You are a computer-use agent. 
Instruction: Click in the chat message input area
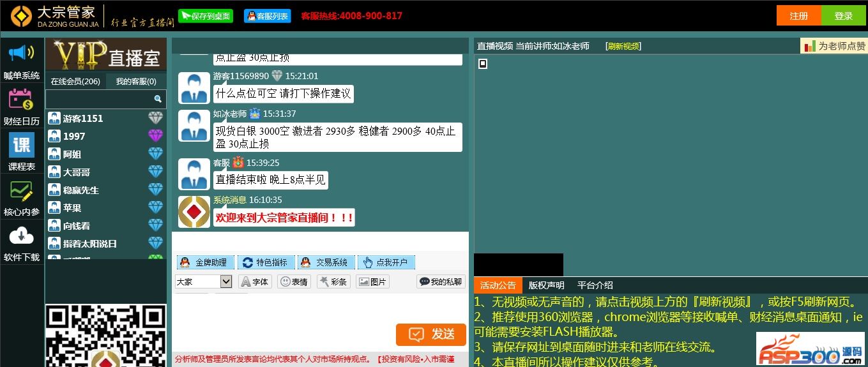285,310
